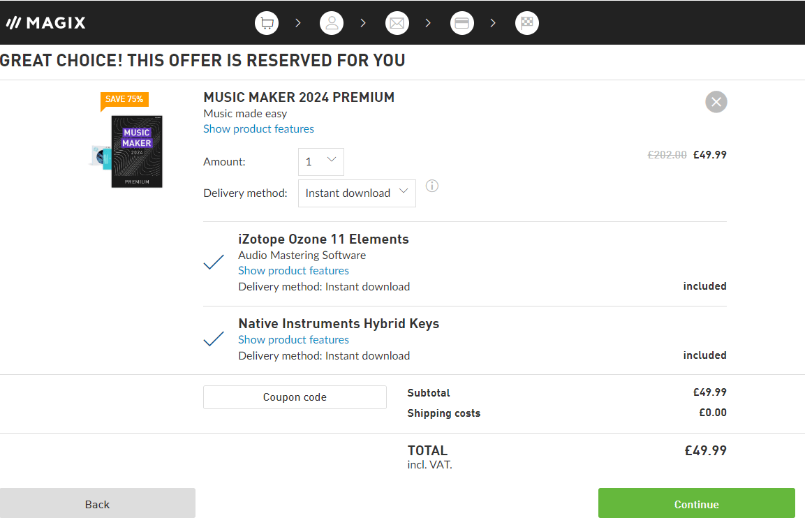Select the account user step icon
Screen dimensions: 805x532
[x=332, y=23]
